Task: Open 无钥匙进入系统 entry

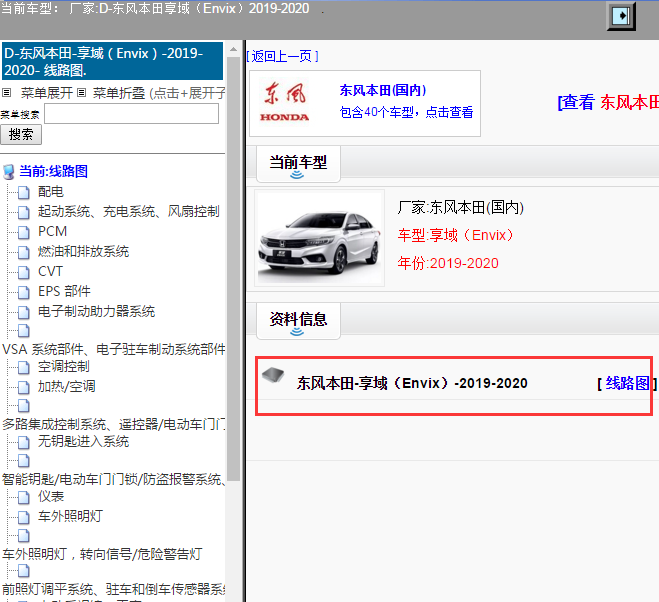Action: [83, 441]
